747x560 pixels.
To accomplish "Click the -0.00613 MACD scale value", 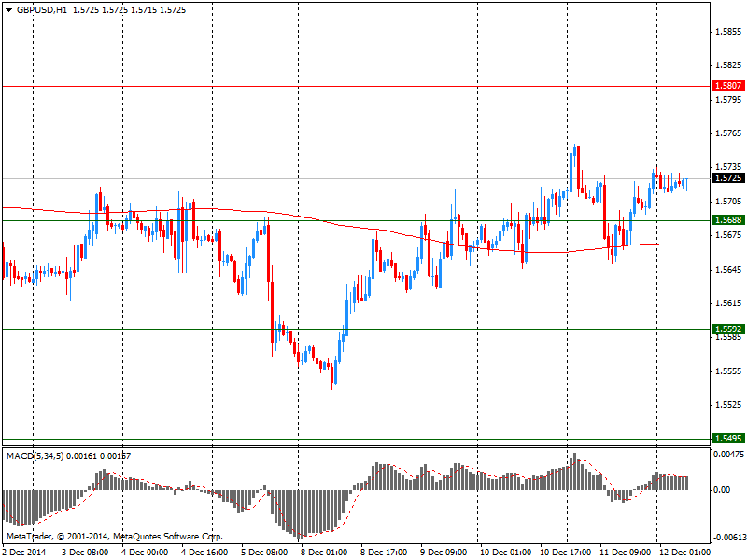I will pos(728,538).
